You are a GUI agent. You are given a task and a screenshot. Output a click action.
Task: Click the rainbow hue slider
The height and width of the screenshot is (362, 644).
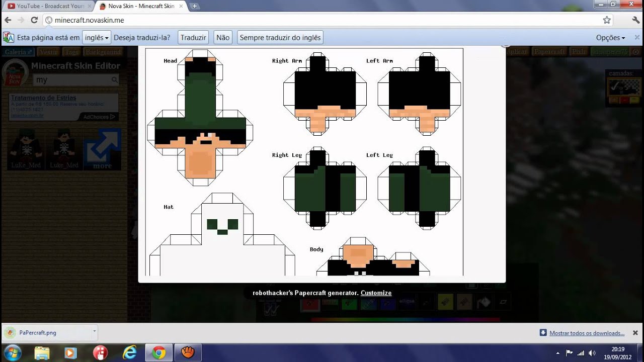pyautogui.click(x=405, y=319)
